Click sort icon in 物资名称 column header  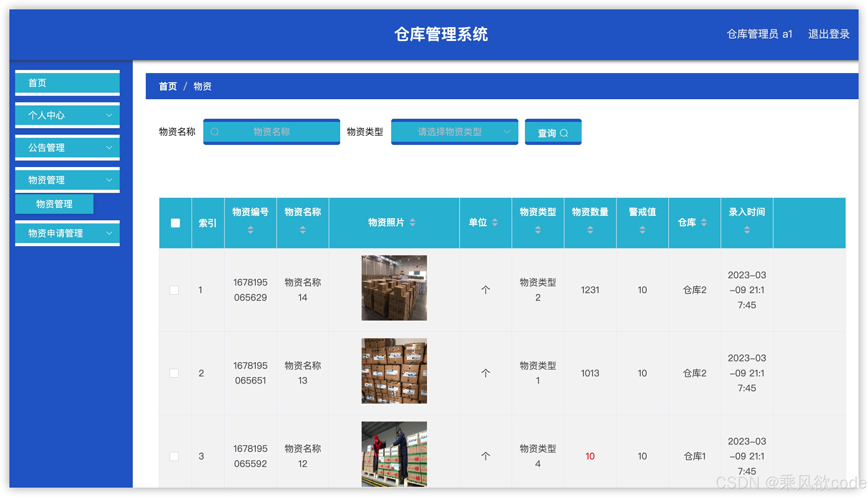pos(303,230)
